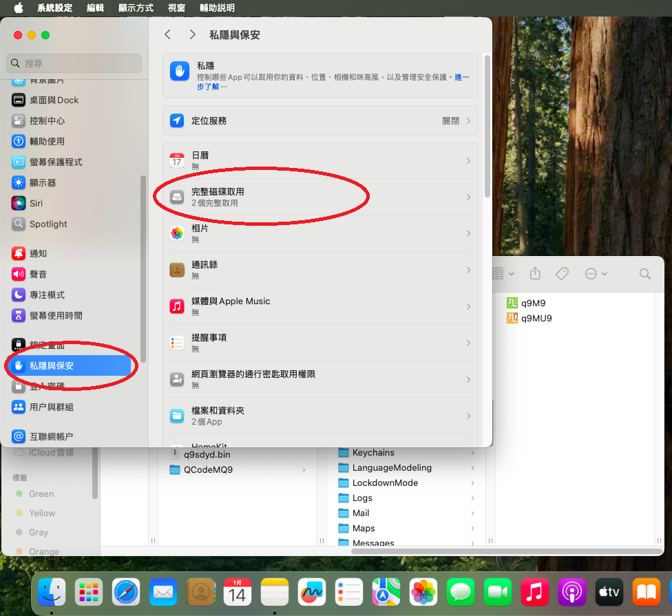Screen dimensions: 672x616
Task: Open Podcasts from the Dock
Action: [x=571, y=592]
